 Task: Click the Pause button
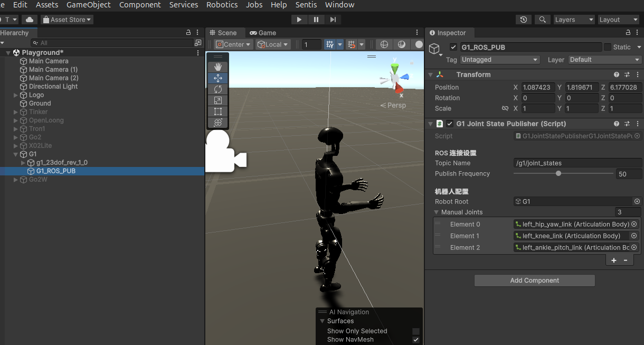point(316,20)
